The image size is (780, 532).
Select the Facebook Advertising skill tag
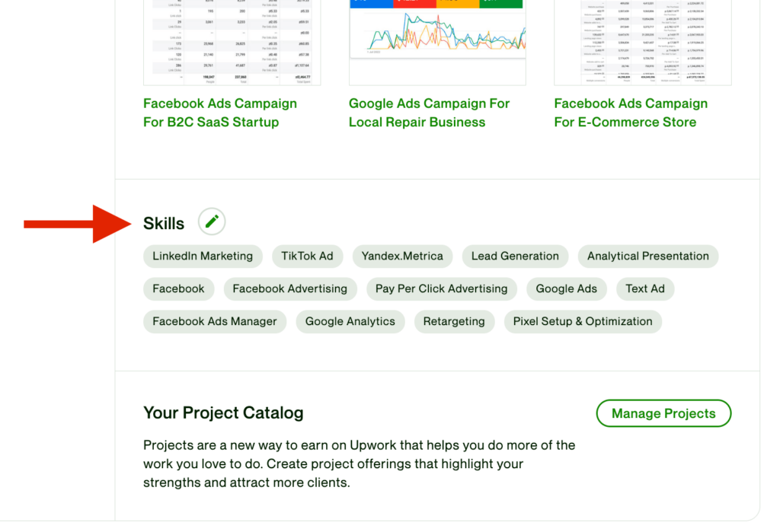[289, 289]
